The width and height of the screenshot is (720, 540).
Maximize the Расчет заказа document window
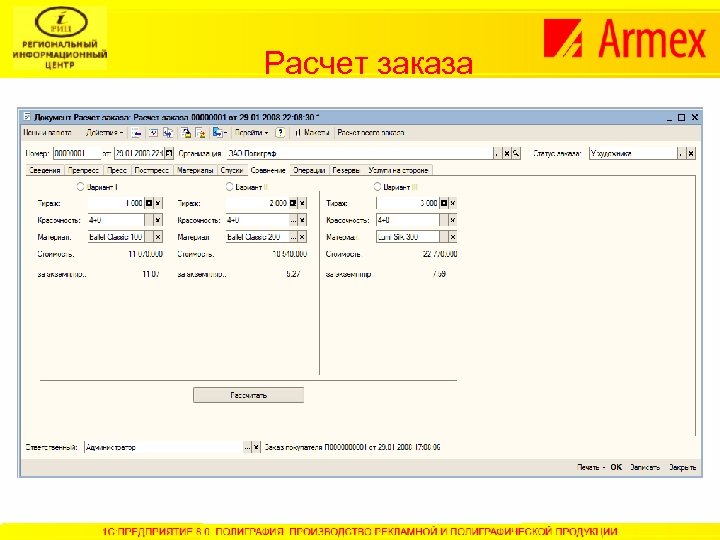pos(681,118)
